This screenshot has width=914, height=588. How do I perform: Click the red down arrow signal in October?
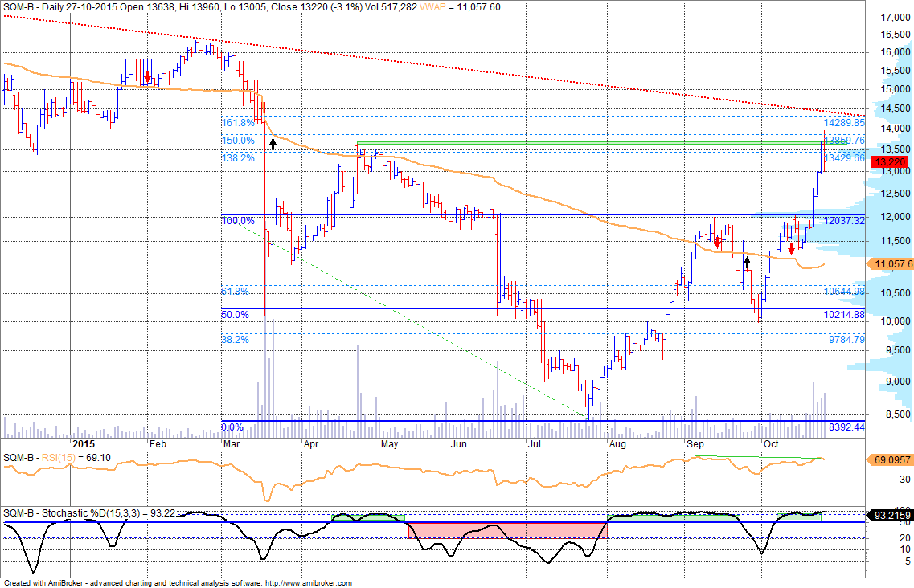pos(791,249)
